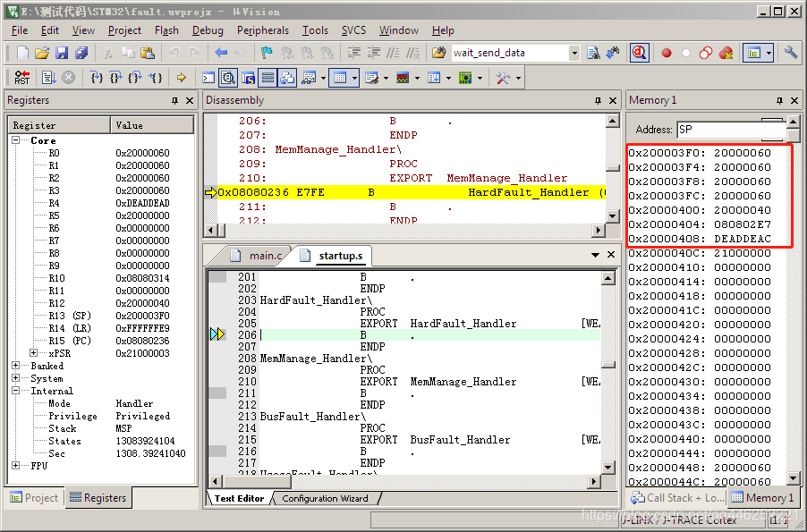Click the Step Over debug icon
This screenshot has width=807, height=532.
pyautogui.click(x=115, y=78)
